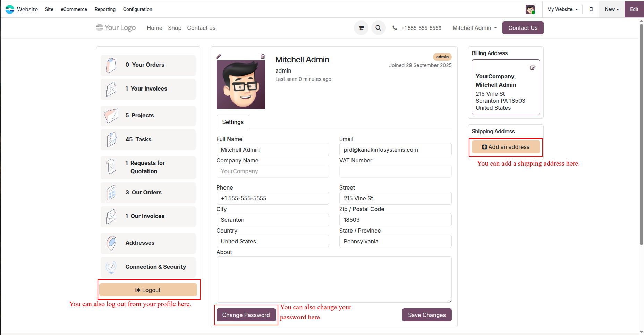Click the Edit button in top bar
The width and height of the screenshot is (644, 335).
point(634,9)
